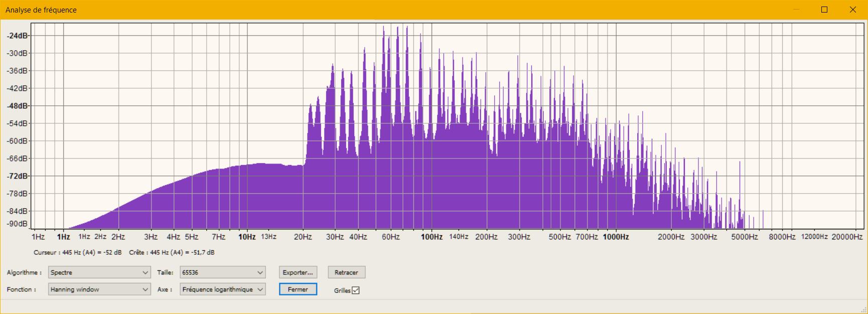Open the Axe dropdown showing Fréquence logarithmique
Screen dimensions: 868x314
pos(222,289)
